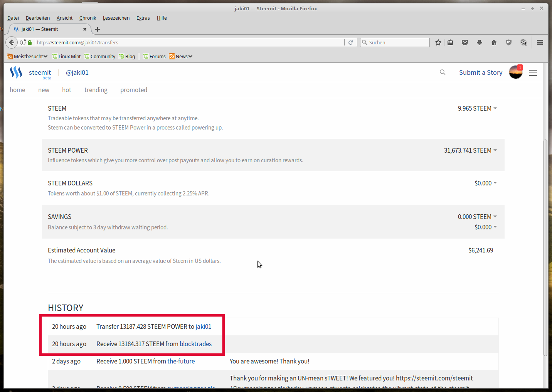Open Firefox downloads arrow icon

pos(480,42)
